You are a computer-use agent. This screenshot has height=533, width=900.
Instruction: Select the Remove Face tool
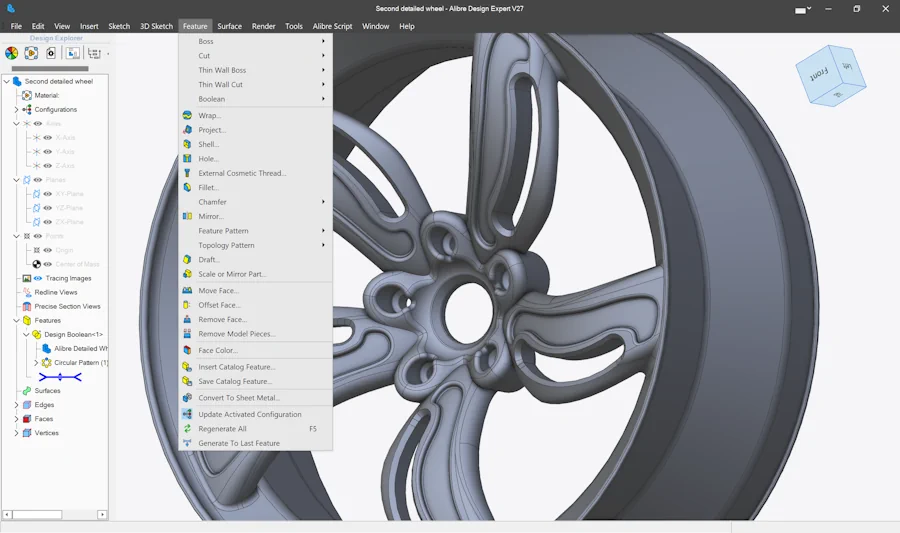pyautogui.click(x=255, y=319)
